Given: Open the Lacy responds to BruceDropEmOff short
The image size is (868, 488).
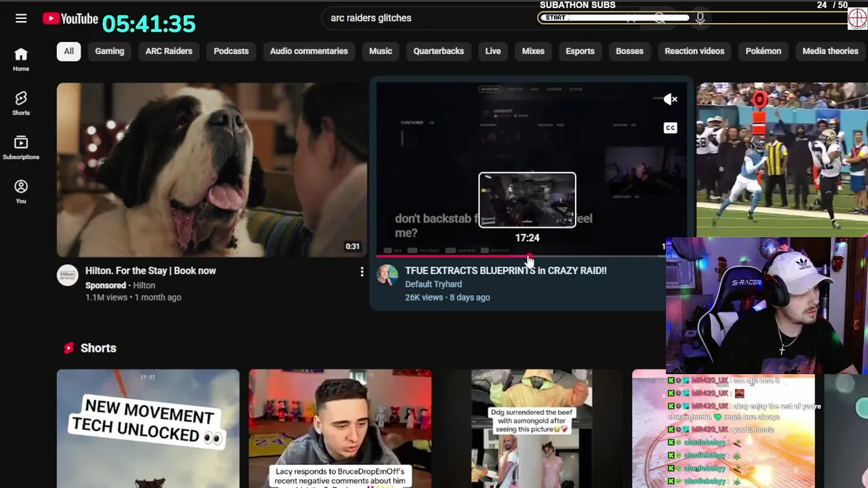Looking at the screenshot, I should (x=340, y=428).
